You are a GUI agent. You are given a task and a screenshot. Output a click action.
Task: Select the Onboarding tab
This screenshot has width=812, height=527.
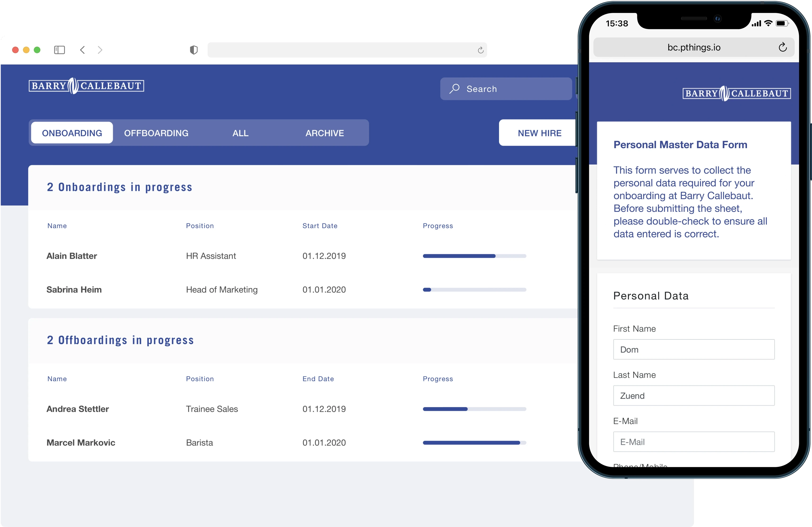click(72, 133)
